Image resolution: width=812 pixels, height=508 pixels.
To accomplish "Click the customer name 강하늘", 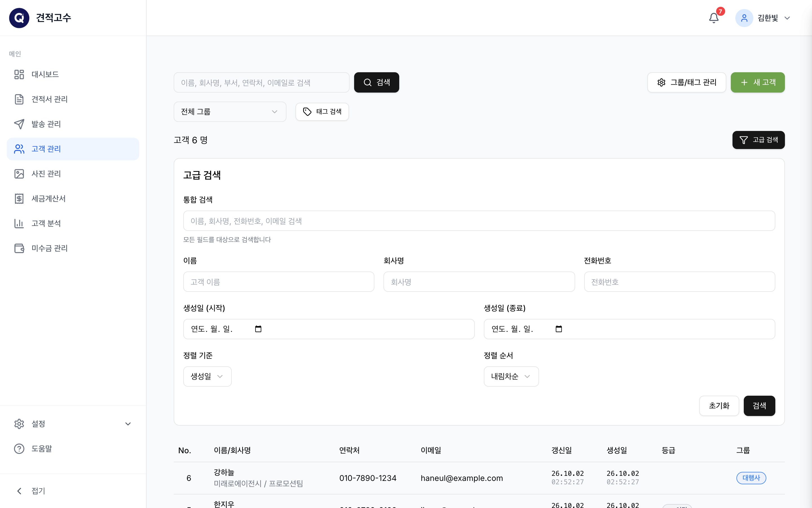I will click(x=224, y=472).
